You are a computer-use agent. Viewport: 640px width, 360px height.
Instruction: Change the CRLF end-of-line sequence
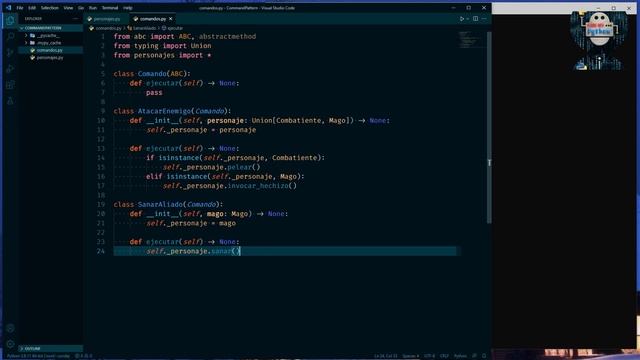tap(444, 356)
